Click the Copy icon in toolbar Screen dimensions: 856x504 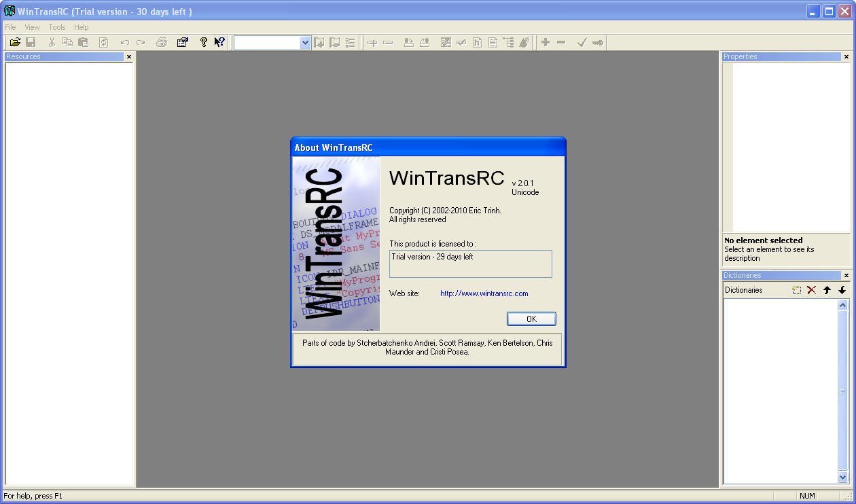67,42
